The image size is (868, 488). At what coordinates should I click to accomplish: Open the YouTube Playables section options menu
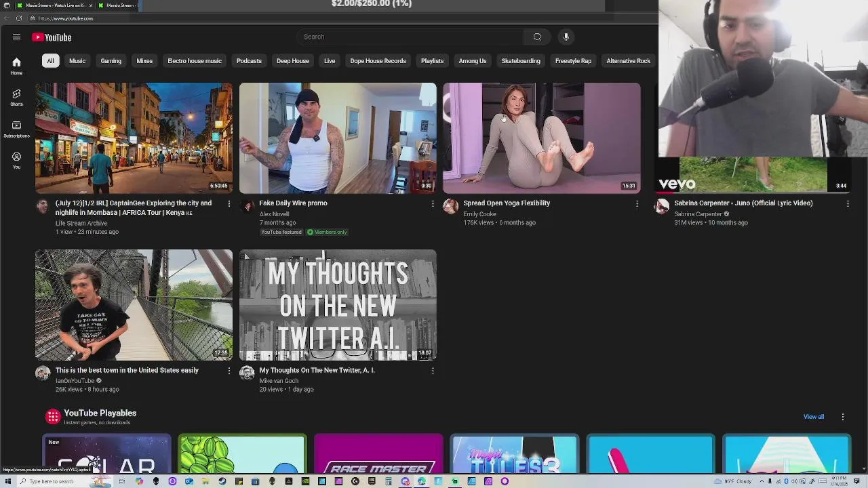(843, 417)
